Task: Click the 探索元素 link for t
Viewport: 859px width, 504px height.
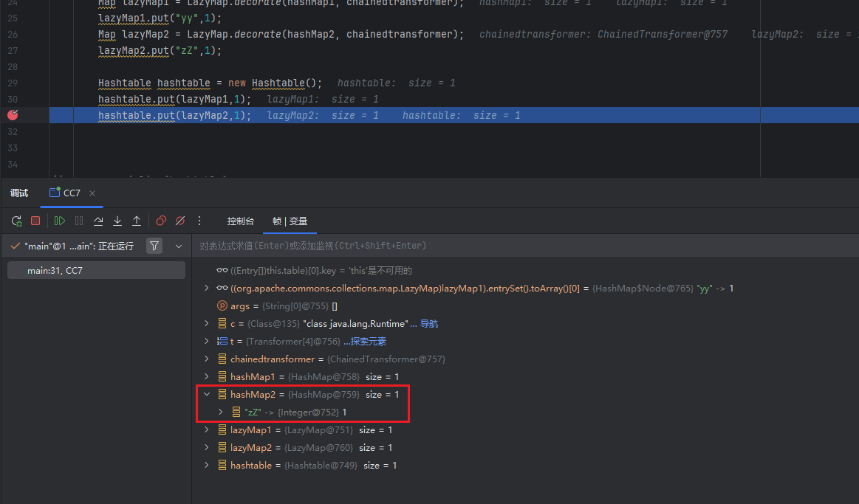Action: click(x=368, y=342)
